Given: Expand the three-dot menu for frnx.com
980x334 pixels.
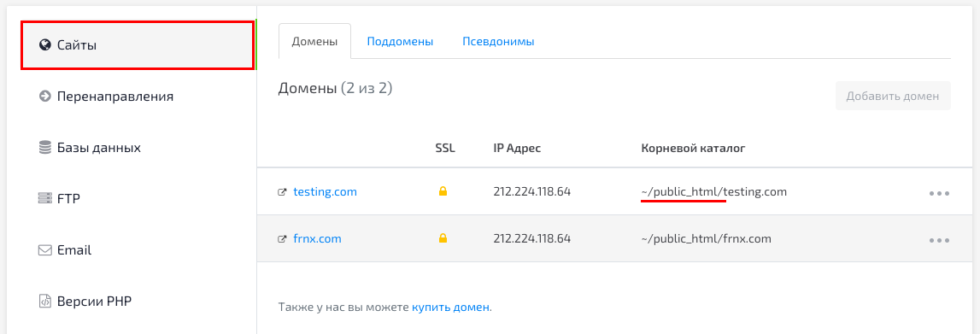Looking at the screenshot, I should pyautogui.click(x=939, y=240).
